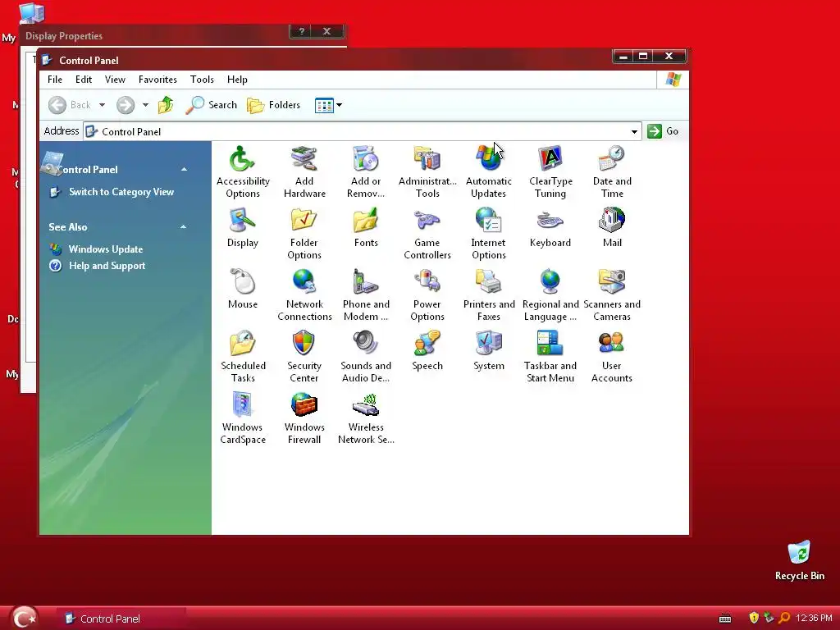This screenshot has height=630, width=840.
Task: Open Power Options icon
Action: pyautogui.click(x=427, y=295)
